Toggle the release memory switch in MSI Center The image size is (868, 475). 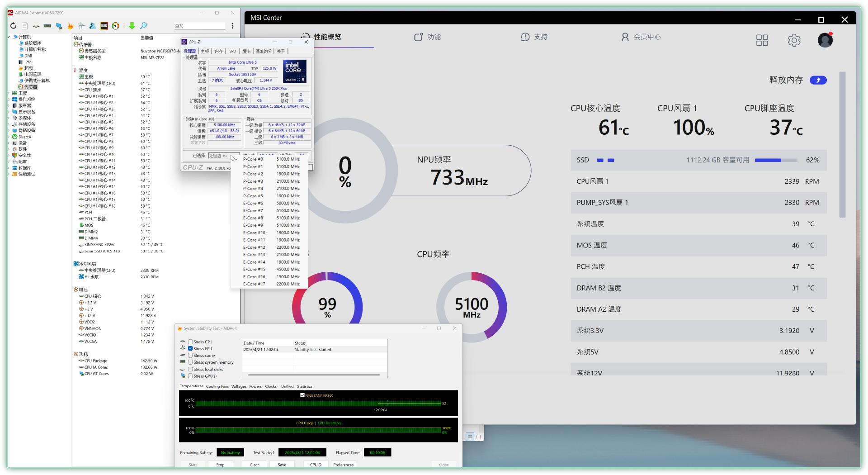pos(818,80)
